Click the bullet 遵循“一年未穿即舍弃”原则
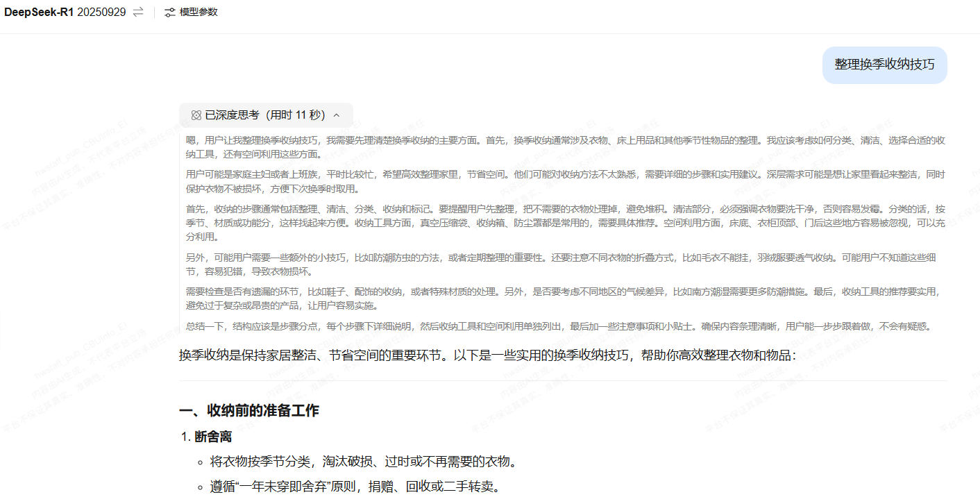Image resolution: width=980 pixels, height=497 pixels. pyautogui.click(x=355, y=487)
